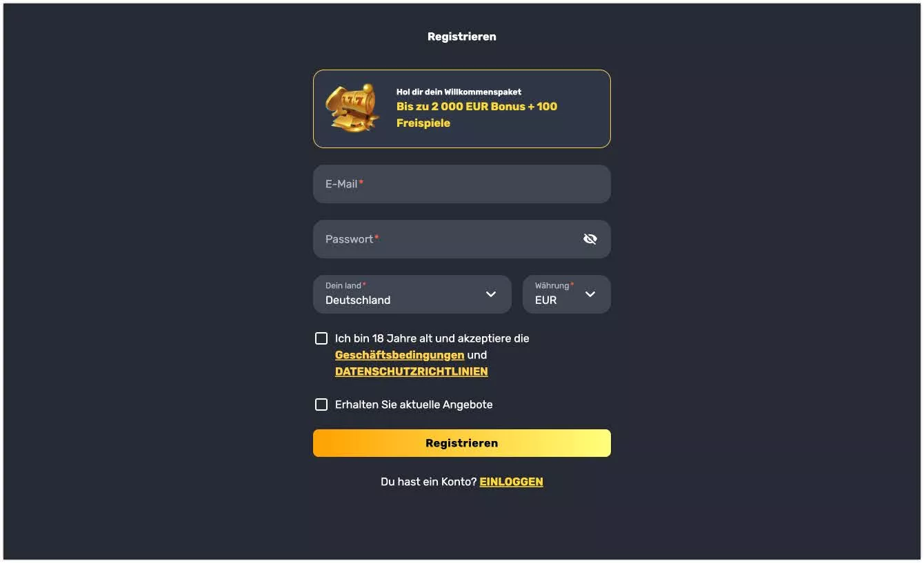Click the crossed-out eye in password field

click(590, 238)
